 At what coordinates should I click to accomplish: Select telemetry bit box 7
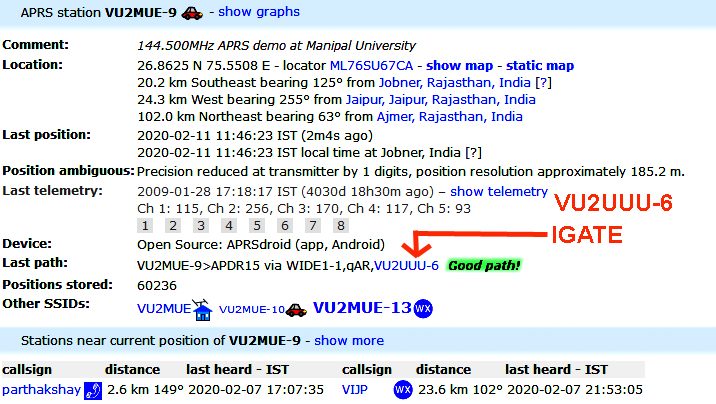coord(313,226)
